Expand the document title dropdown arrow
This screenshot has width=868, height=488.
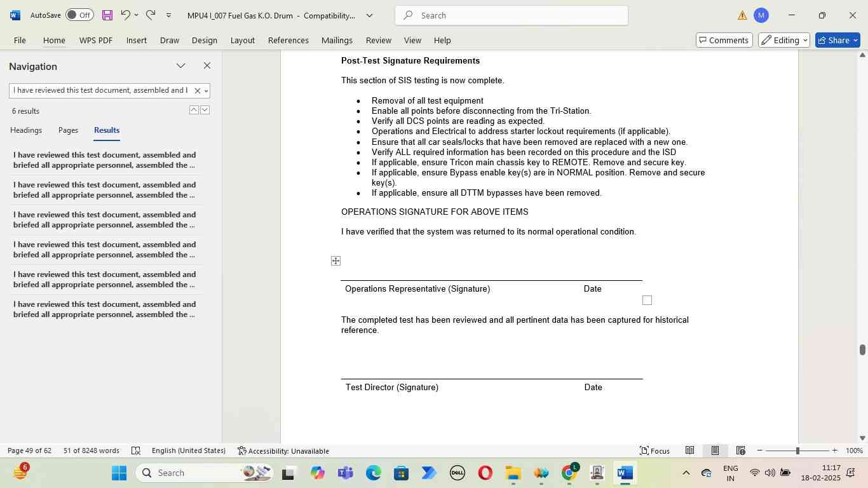(369, 15)
